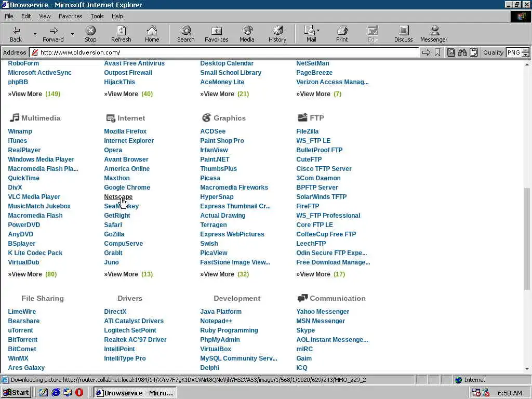Click the Discuss toolbar button
Viewport: 532px width, 399px height.
pos(403,34)
